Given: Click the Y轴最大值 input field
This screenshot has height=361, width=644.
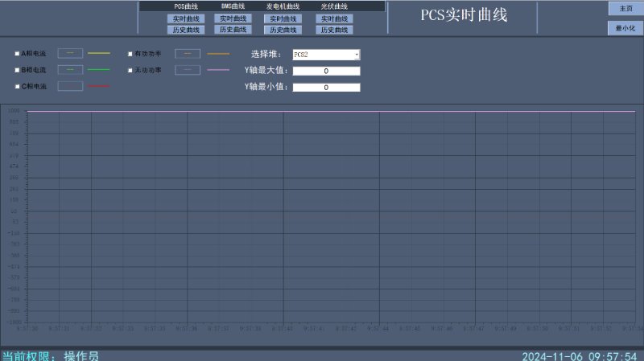Looking at the screenshot, I should coord(326,71).
